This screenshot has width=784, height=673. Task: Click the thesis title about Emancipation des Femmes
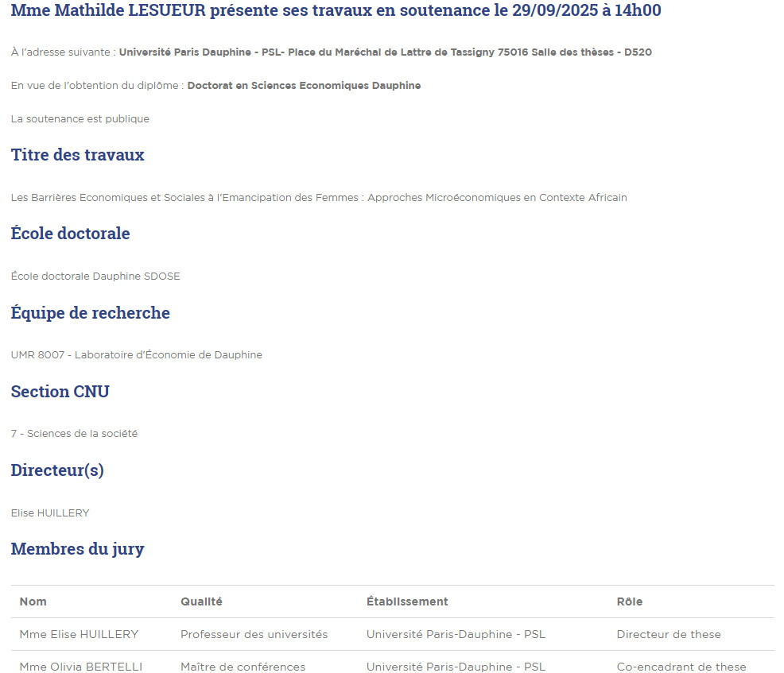coord(319,198)
